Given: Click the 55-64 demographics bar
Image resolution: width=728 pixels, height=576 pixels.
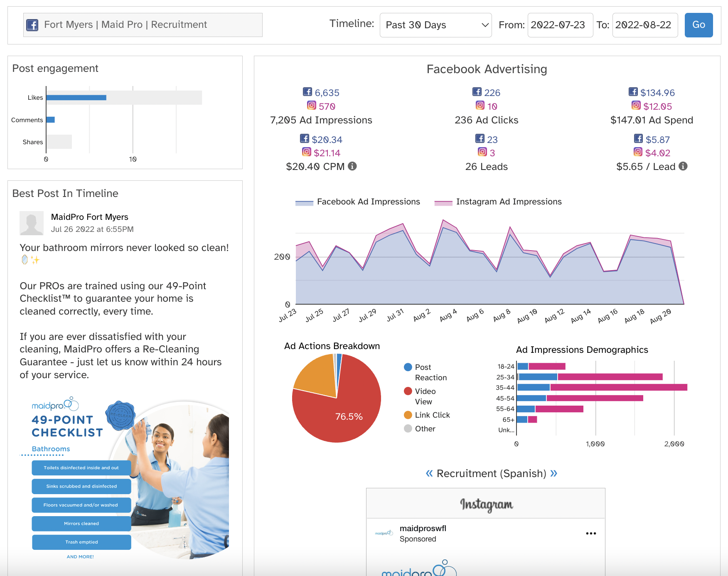Looking at the screenshot, I should point(550,409).
